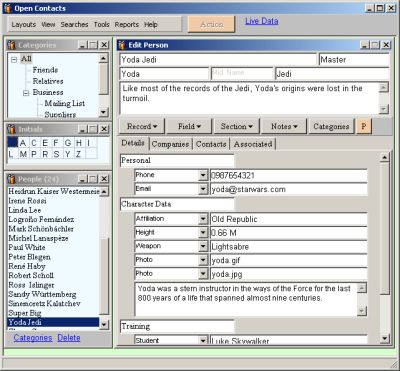Switch to the Contacts tab
The height and width of the screenshot is (371, 400).
tap(211, 144)
